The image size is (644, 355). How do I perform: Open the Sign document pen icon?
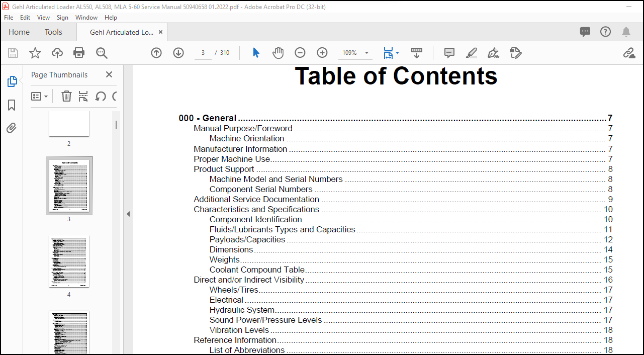tap(493, 53)
